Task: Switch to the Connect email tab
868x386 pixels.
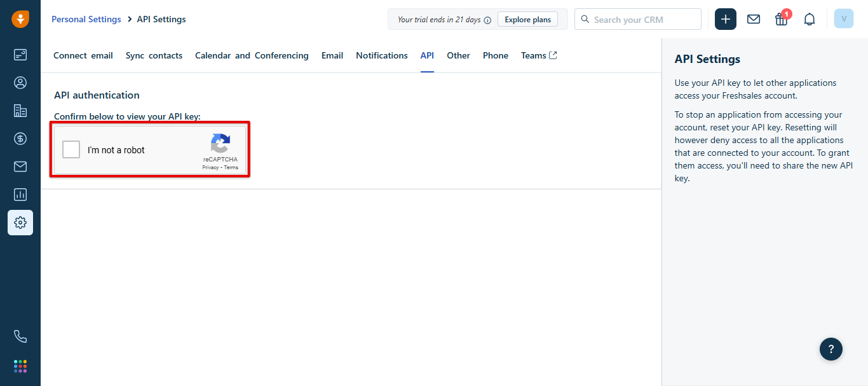Action: pos(83,55)
